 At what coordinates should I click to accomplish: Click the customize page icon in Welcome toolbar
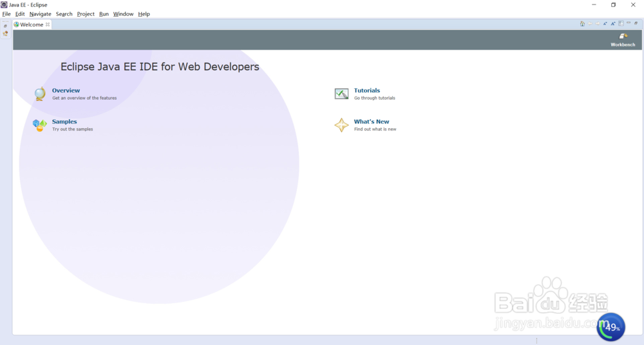(621, 24)
